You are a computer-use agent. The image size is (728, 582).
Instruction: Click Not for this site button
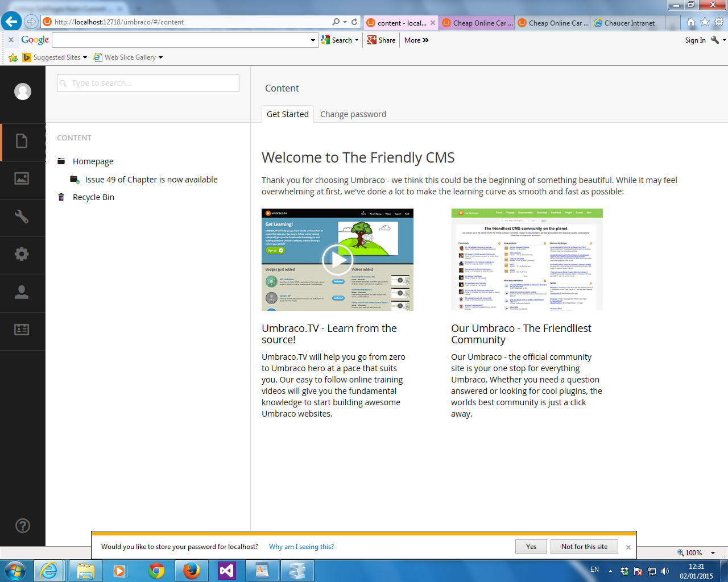tap(584, 546)
